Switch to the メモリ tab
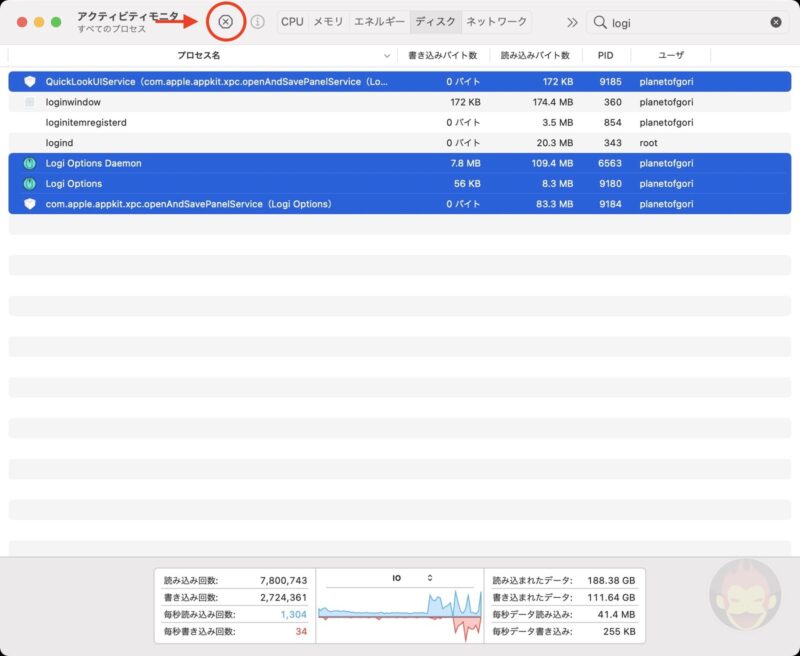The width and height of the screenshot is (800, 656). tap(328, 21)
